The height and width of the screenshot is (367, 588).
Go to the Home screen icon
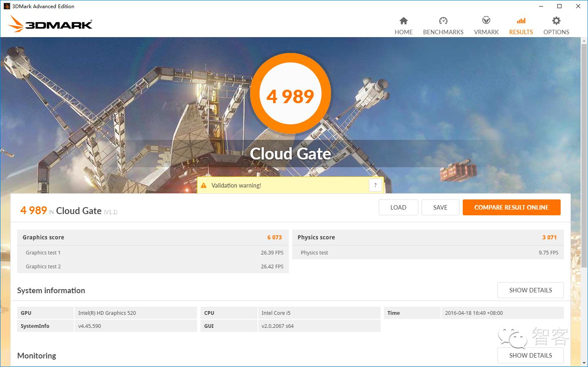[x=403, y=21]
